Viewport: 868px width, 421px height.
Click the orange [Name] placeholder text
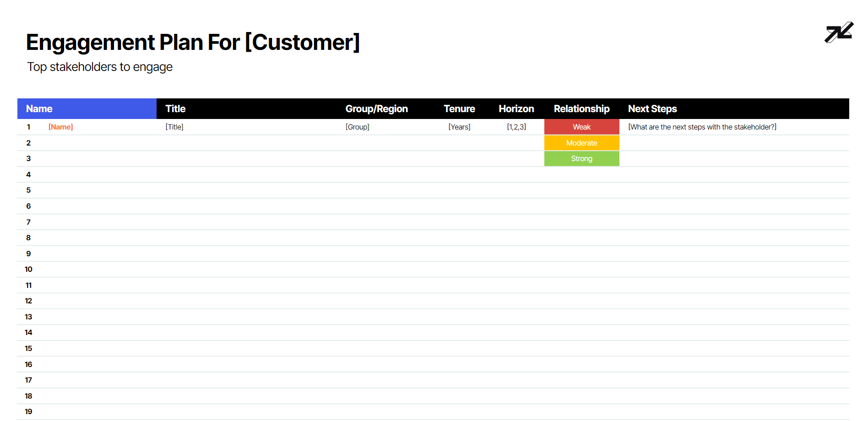[61, 127]
